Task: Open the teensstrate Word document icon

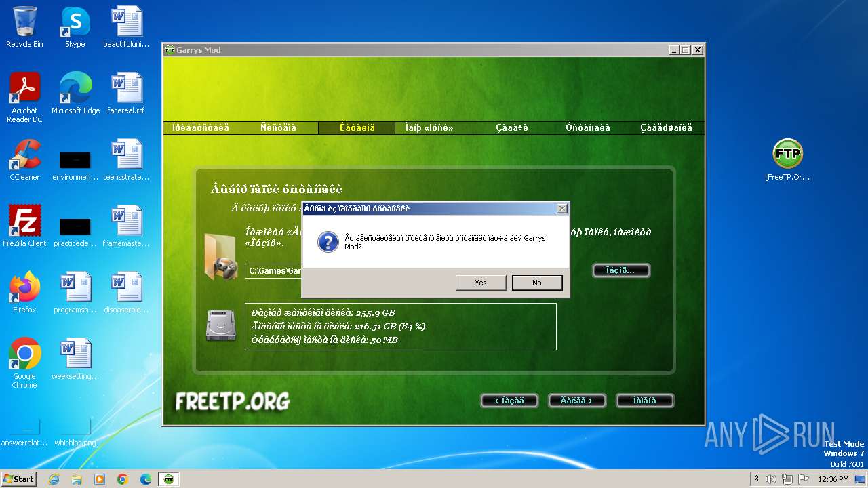Action: click(126, 160)
